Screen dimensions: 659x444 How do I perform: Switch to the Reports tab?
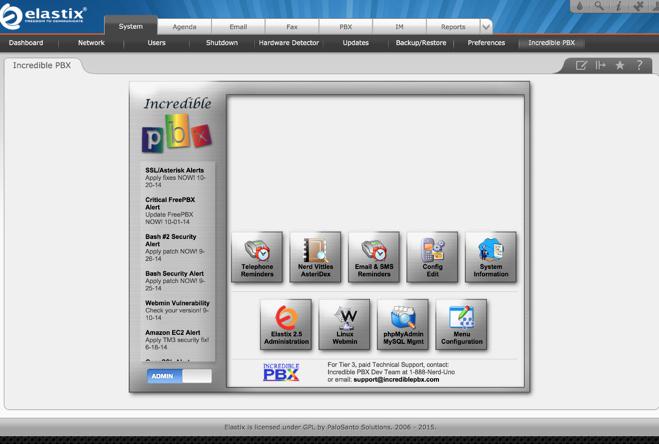453,27
